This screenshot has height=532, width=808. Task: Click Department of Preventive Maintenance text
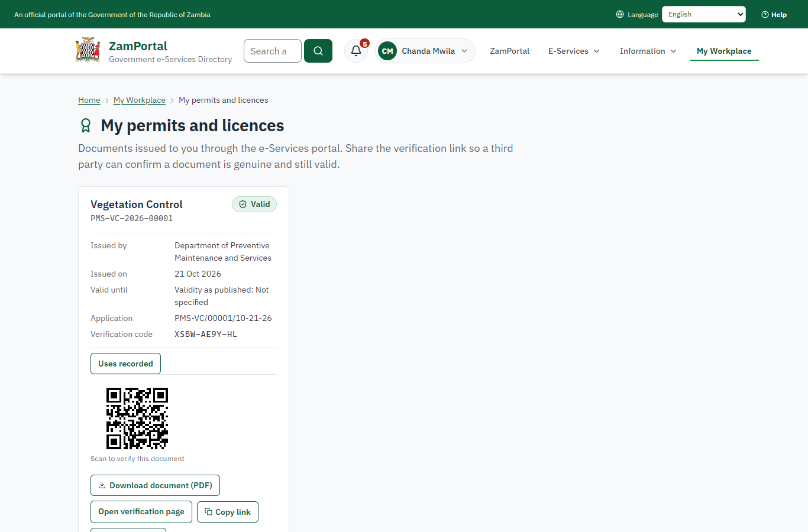click(223, 252)
